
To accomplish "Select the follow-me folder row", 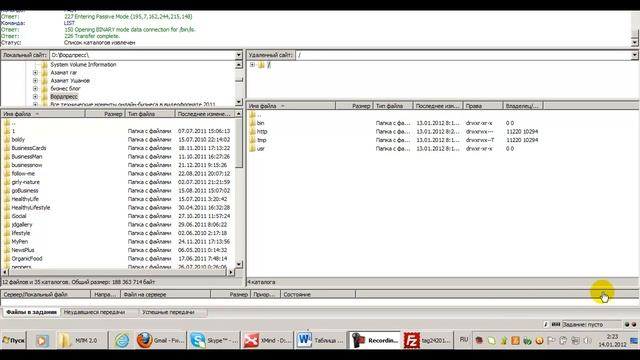I will click(118, 173).
